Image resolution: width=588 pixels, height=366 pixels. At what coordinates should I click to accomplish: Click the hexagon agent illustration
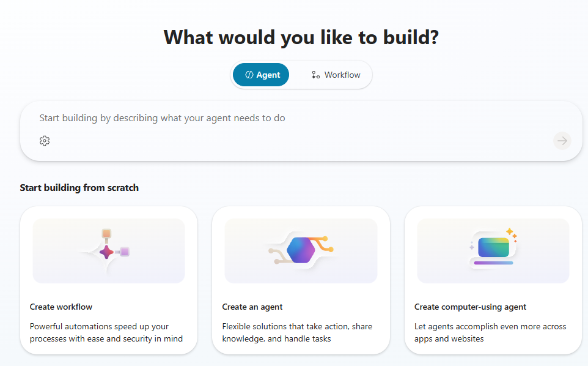301,250
